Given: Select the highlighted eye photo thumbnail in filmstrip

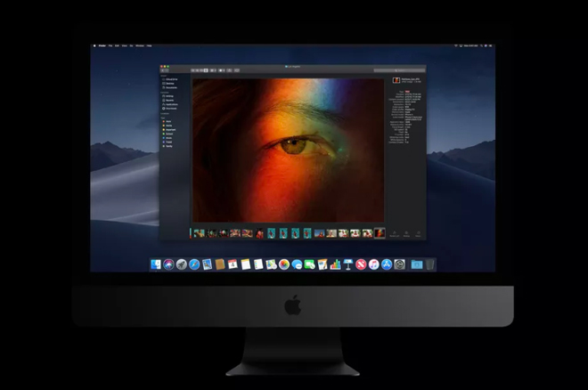Looking at the screenshot, I should click(x=380, y=233).
